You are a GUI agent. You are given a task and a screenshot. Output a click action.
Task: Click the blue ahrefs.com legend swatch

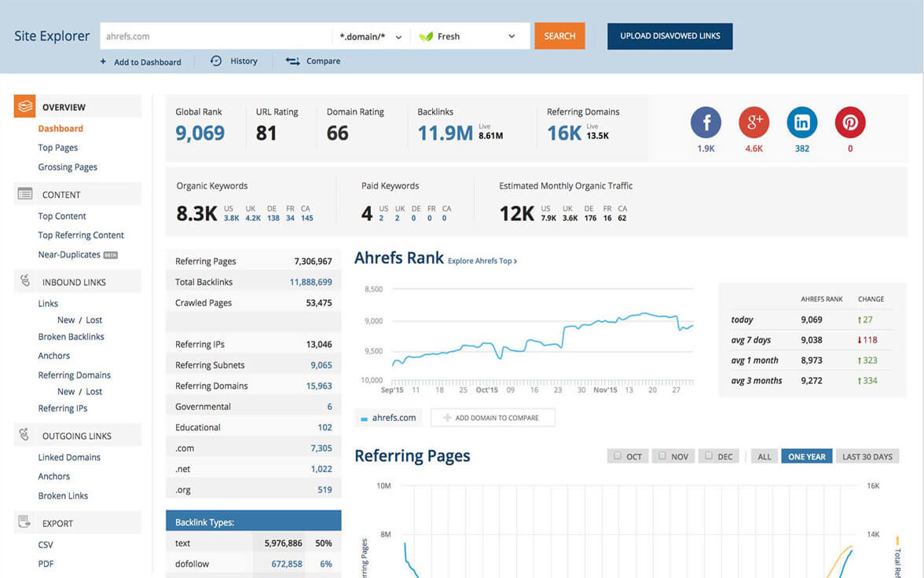[x=364, y=419]
